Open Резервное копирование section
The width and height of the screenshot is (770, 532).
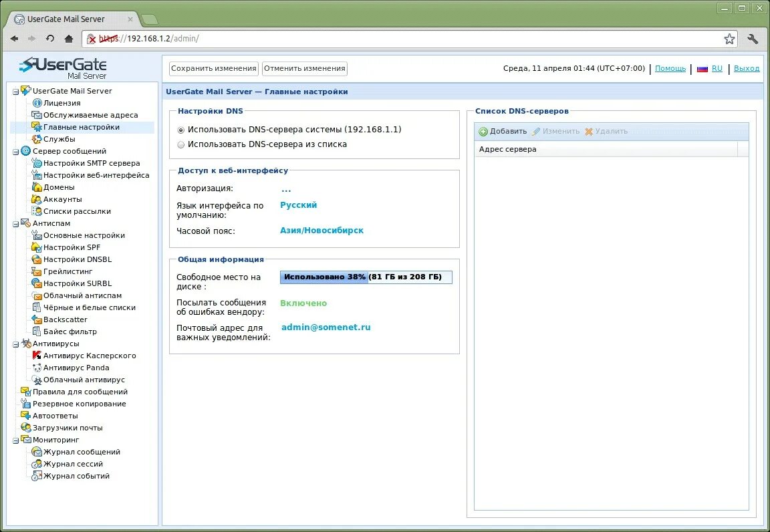pyautogui.click(x=79, y=404)
